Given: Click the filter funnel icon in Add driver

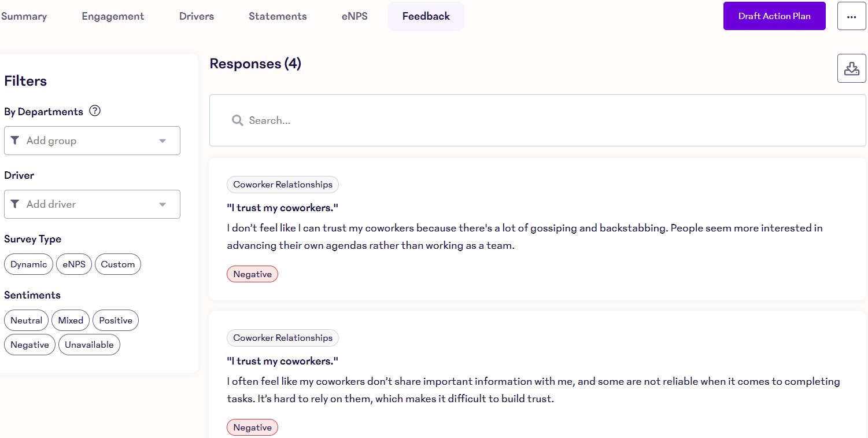Looking at the screenshot, I should (16, 204).
